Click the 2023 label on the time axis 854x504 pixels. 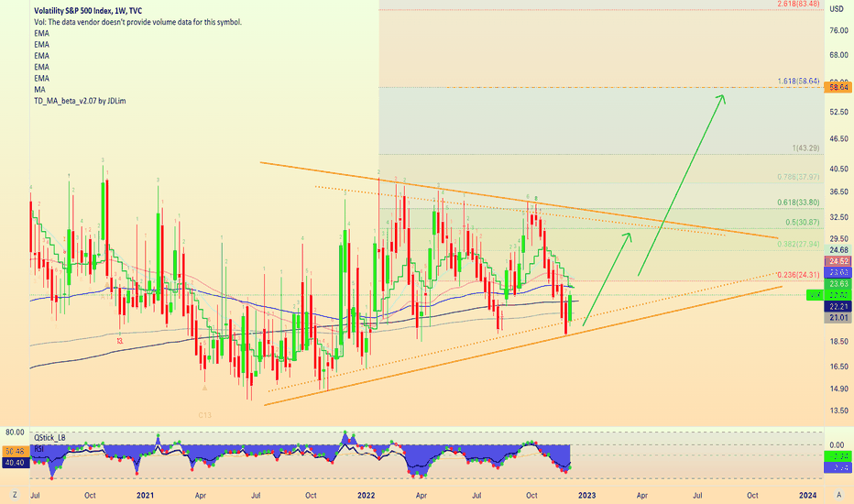[x=586, y=495]
